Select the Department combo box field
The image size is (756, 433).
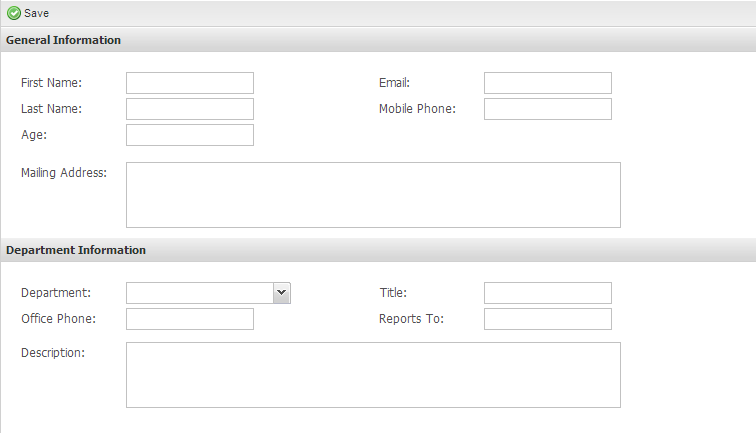(x=208, y=293)
